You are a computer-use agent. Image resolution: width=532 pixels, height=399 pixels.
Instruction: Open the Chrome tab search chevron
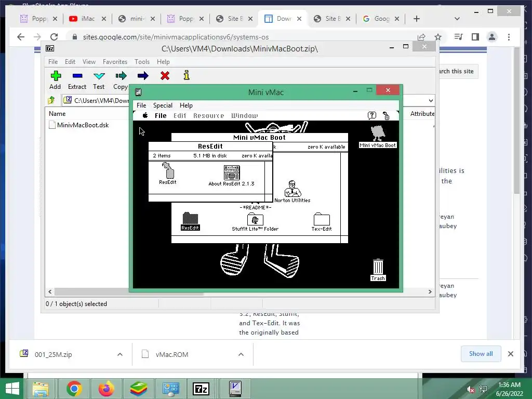tap(457, 19)
